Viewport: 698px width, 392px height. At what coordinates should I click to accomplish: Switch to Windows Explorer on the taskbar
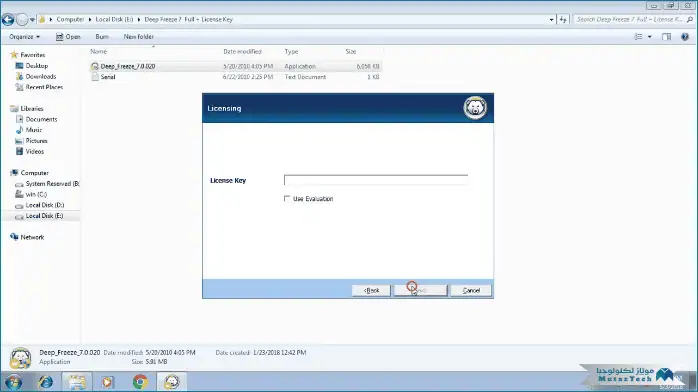tap(77, 382)
